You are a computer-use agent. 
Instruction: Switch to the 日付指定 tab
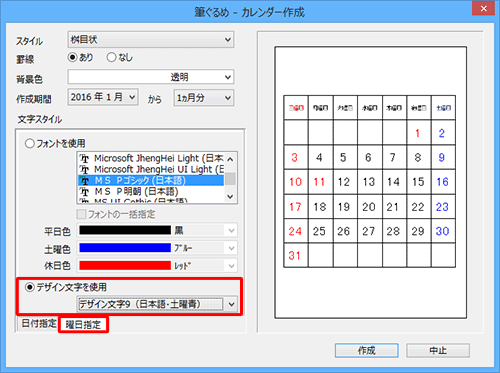[x=39, y=324]
